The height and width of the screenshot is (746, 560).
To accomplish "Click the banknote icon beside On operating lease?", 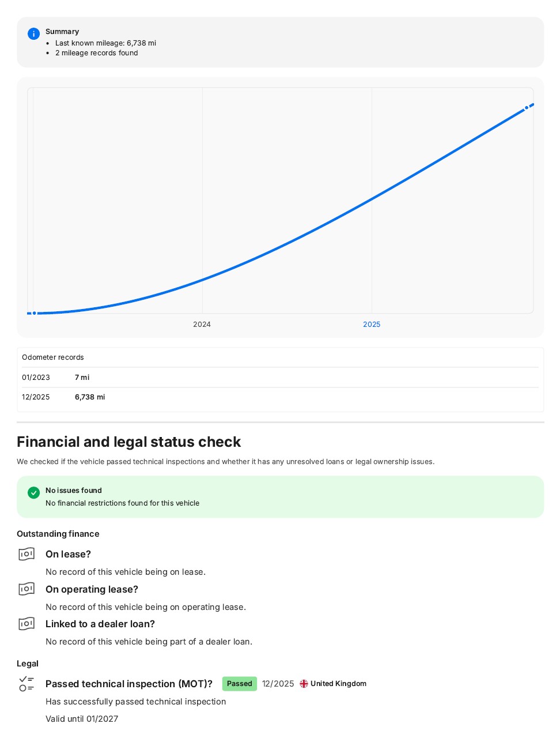I will point(27,589).
